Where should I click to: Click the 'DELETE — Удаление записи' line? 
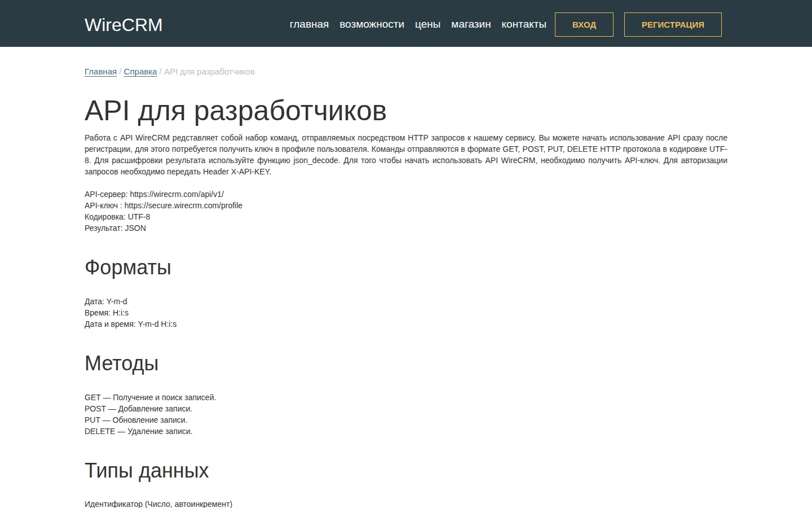(139, 431)
